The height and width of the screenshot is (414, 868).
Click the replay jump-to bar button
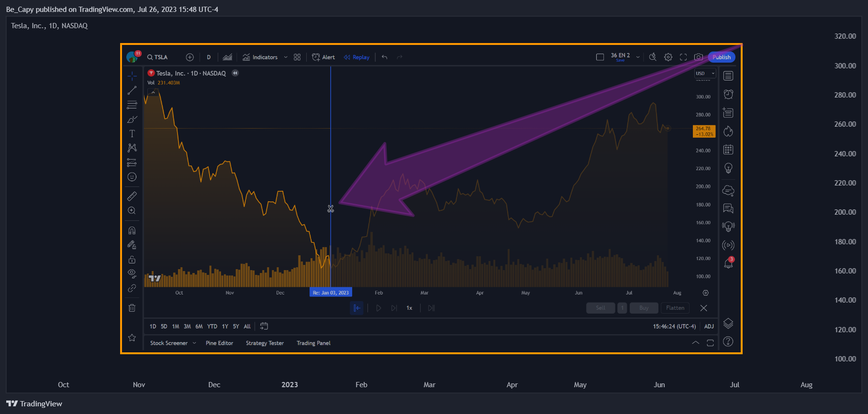(x=357, y=308)
